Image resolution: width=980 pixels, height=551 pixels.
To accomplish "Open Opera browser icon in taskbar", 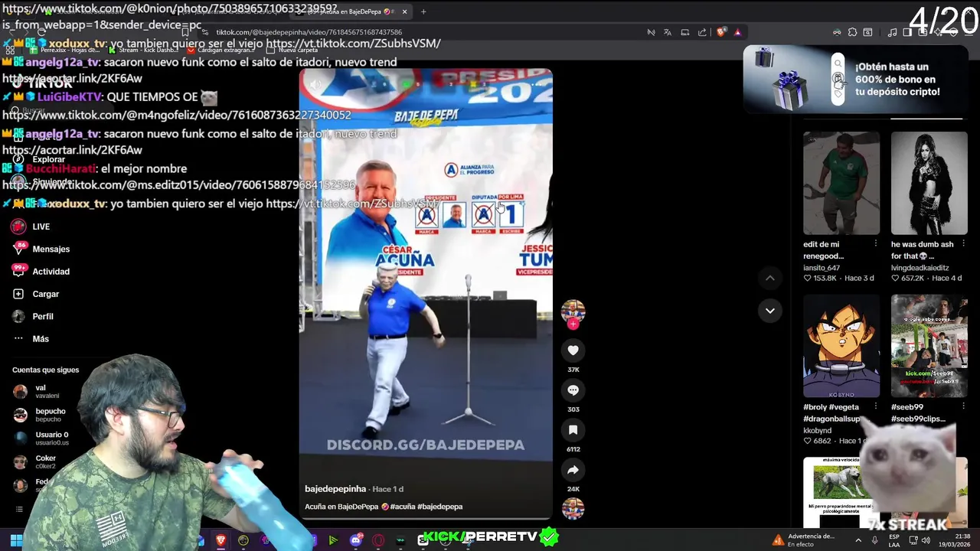I will pos(377,540).
